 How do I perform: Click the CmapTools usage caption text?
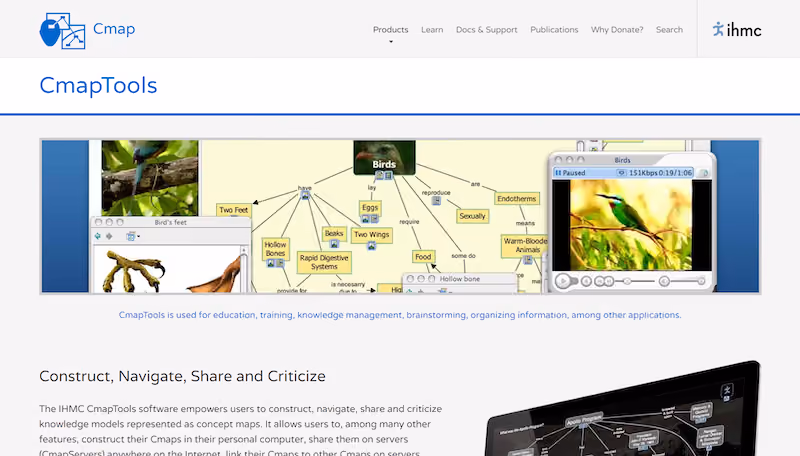coord(400,315)
